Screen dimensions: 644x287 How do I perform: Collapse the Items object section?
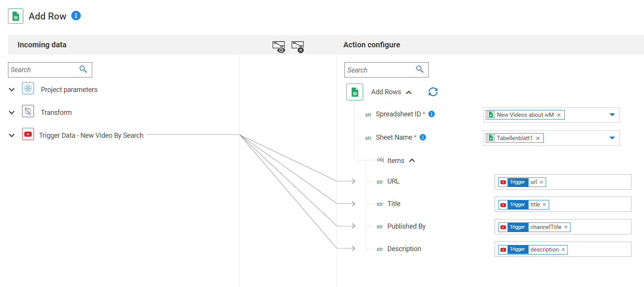click(x=412, y=161)
